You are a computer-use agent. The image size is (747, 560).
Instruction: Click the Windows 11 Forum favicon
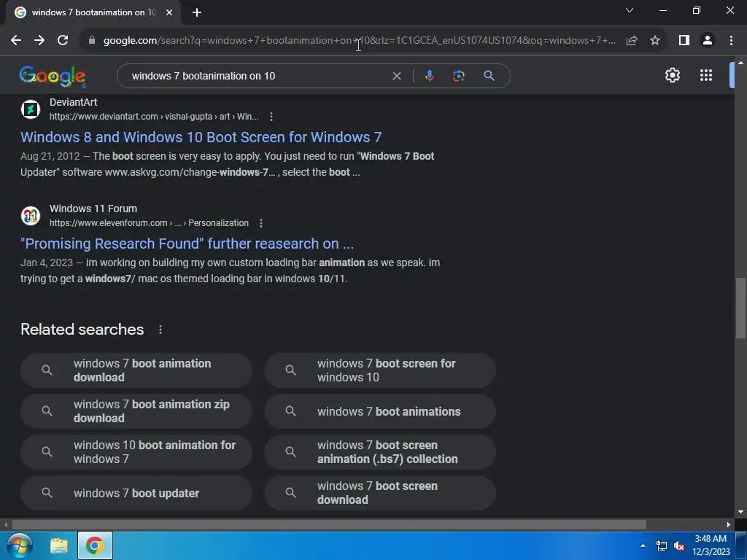click(x=31, y=216)
